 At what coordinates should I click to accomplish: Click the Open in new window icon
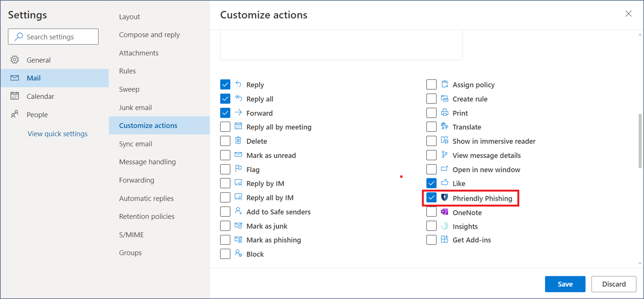tap(444, 169)
